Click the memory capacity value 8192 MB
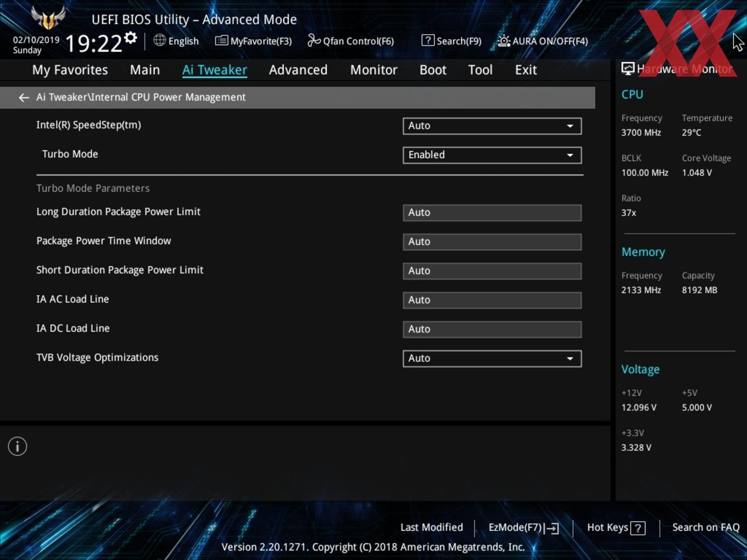This screenshot has width=747, height=560. 700,290
